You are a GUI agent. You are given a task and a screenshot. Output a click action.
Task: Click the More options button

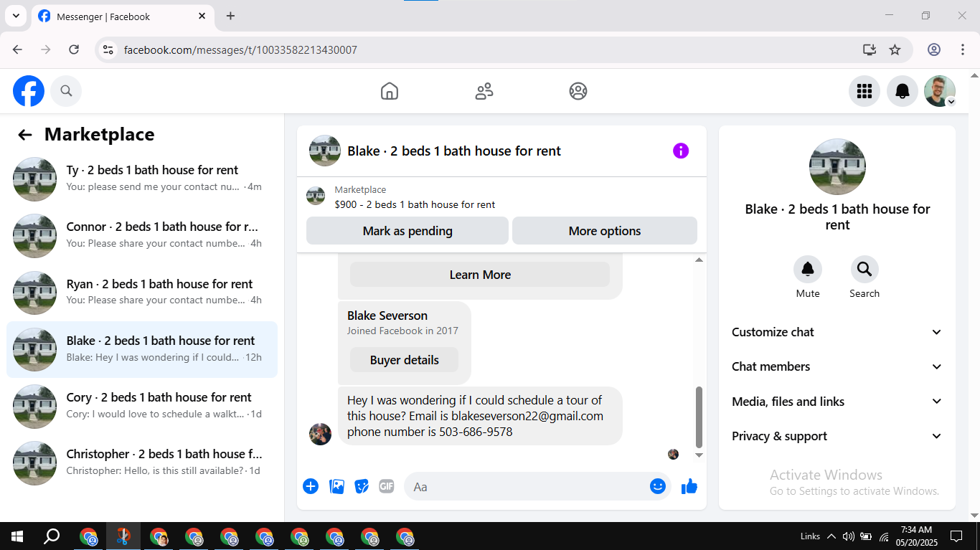(605, 231)
